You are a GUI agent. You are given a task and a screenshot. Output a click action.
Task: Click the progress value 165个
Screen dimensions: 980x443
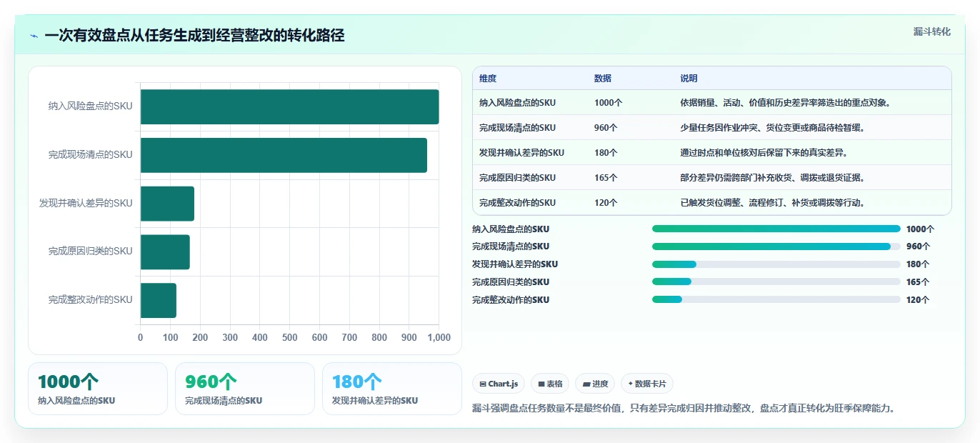[918, 282]
